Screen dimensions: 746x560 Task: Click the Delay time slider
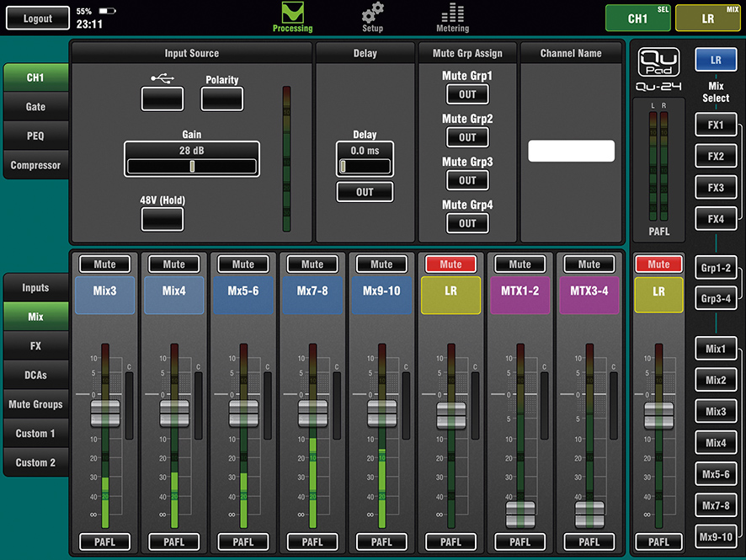(x=365, y=166)
